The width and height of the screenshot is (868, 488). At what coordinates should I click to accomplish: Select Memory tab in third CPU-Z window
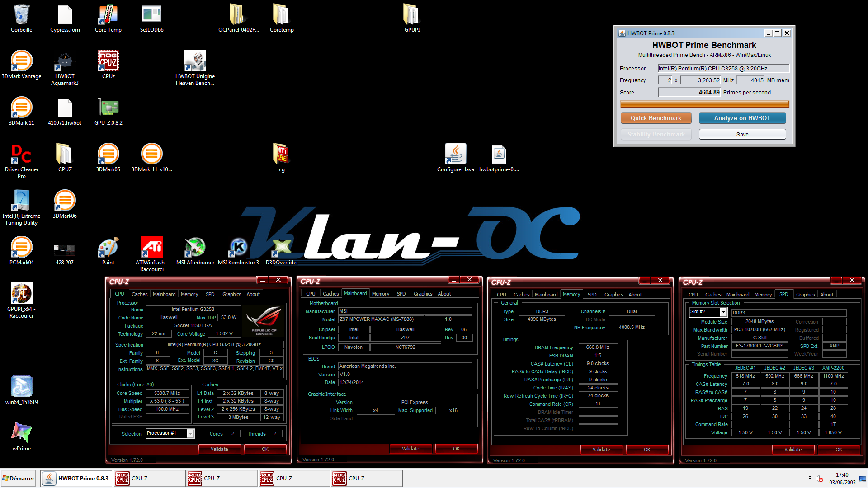[571, 294]
